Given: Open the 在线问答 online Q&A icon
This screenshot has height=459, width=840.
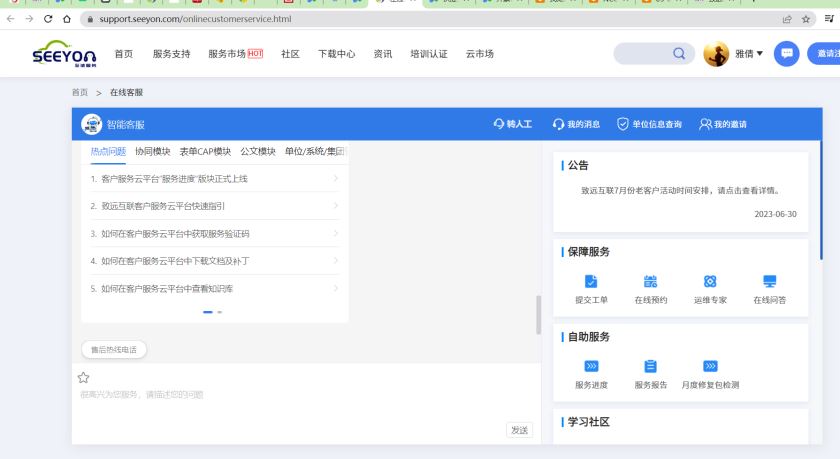Looking at the screenshot, I should click(x=769, y=282).
